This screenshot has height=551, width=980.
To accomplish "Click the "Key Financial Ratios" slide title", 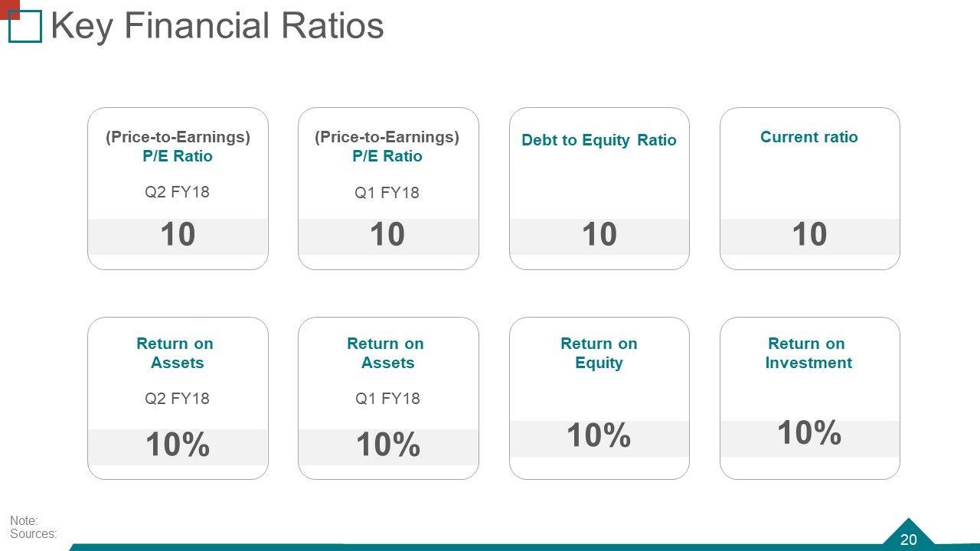I will [x=217, y=26].
